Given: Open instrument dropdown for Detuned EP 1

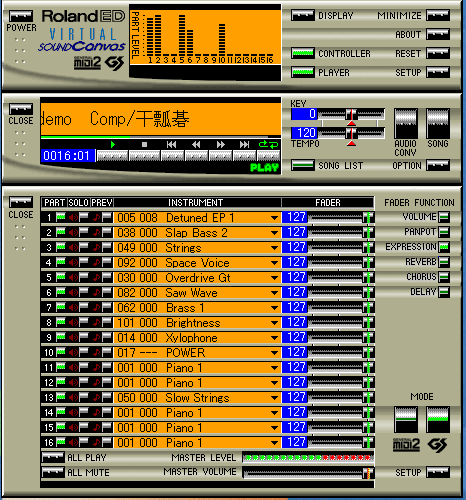Looking at the screenshot, I should (274, 218).
